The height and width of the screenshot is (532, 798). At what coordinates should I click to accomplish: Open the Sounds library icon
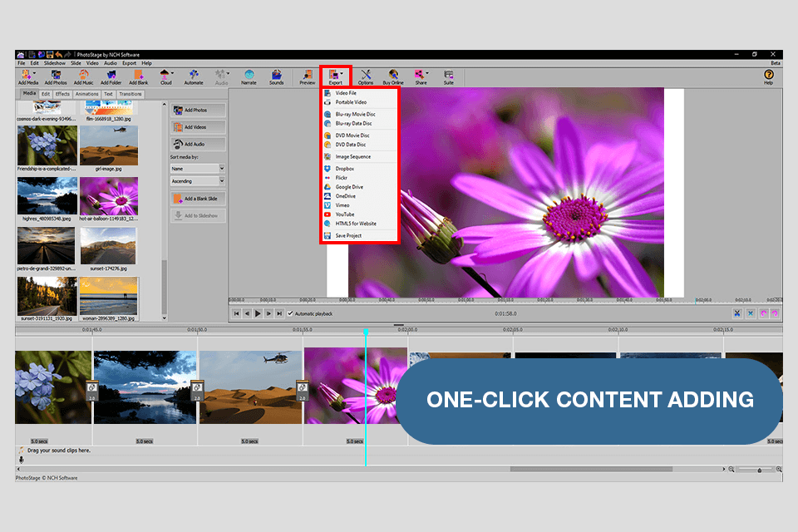pos(276,76)
